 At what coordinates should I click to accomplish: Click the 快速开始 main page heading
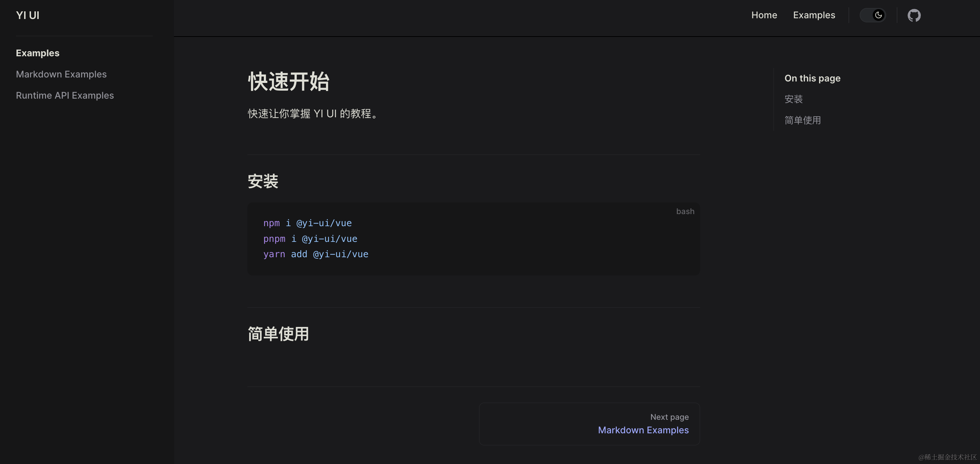coord(288,81)
